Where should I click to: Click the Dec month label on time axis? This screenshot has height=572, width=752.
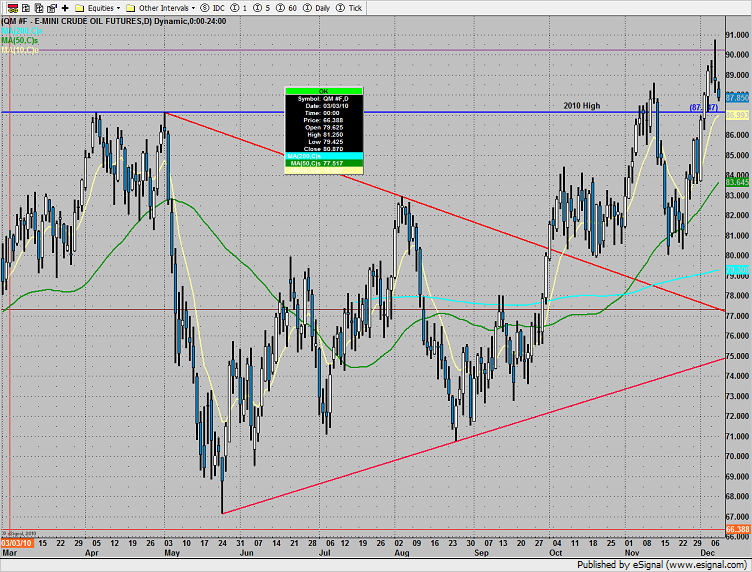coord(707,553)
